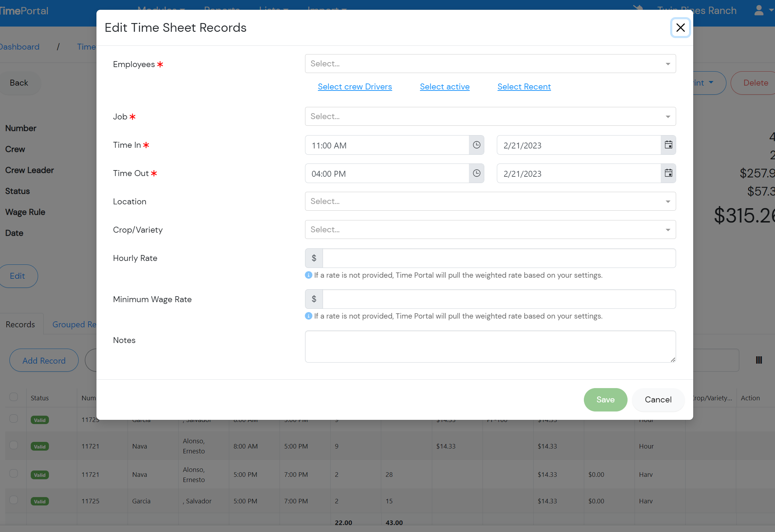Click into the Notes text area
Viewport: 775px width, 532px height.
click(x=490, y=346)
